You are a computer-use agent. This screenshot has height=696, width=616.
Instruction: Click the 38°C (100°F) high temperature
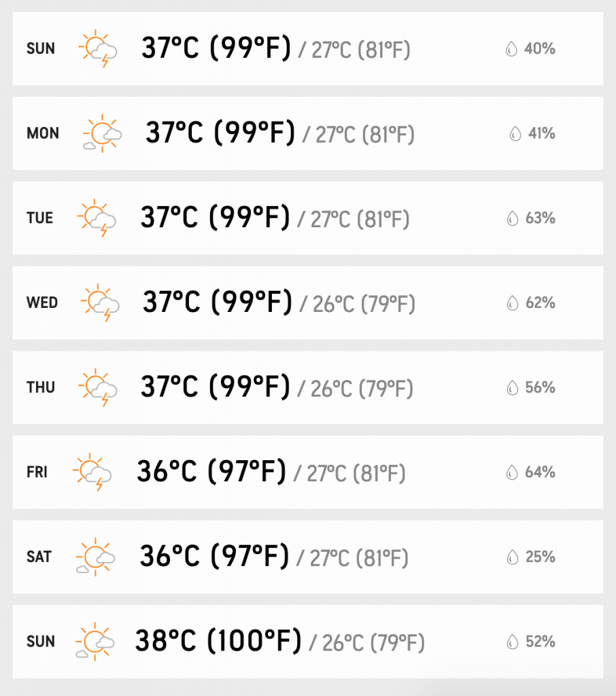[218, 640]
